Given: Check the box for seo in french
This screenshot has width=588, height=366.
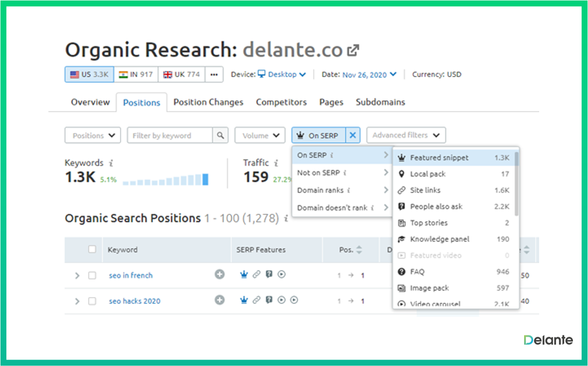Looking at the screenshot, I should [92, 276].
